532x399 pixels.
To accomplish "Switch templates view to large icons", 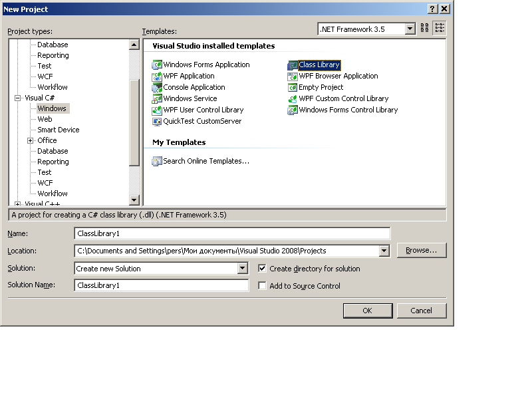I will tap(424, 27).
